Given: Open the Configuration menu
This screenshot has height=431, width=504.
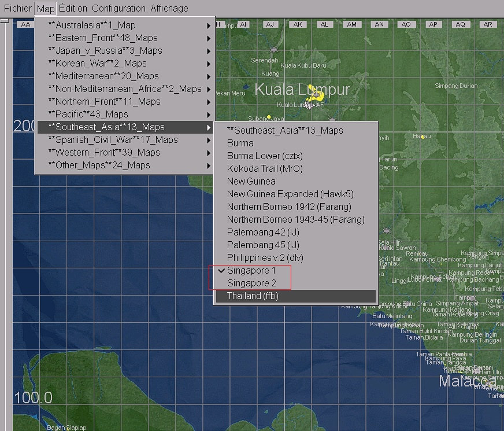Looking at the screenshot, I should [x=118, y=8].
